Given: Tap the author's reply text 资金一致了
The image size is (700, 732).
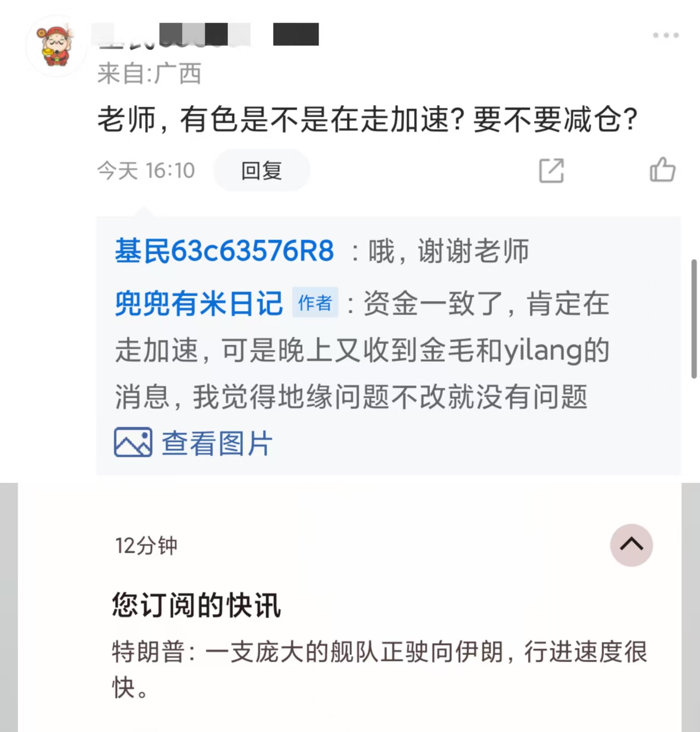Looking at the screenshot, I should click(362, 350).
